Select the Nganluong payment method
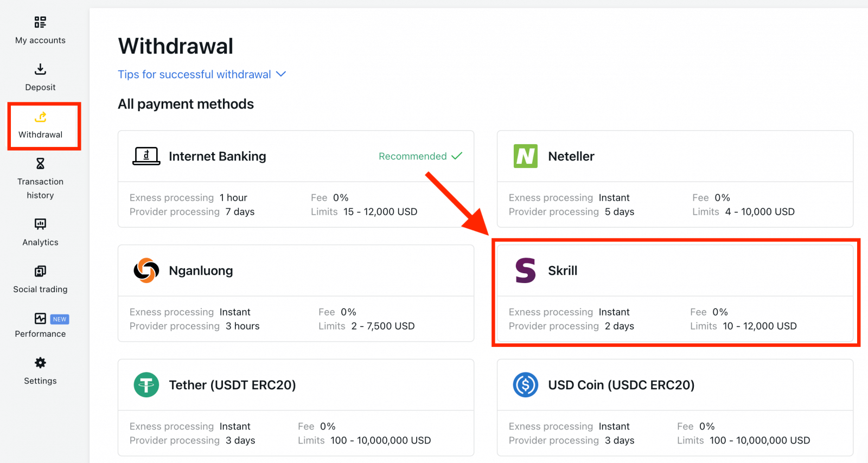The width and height of the screenshot is (868, 463). point(296,293)
